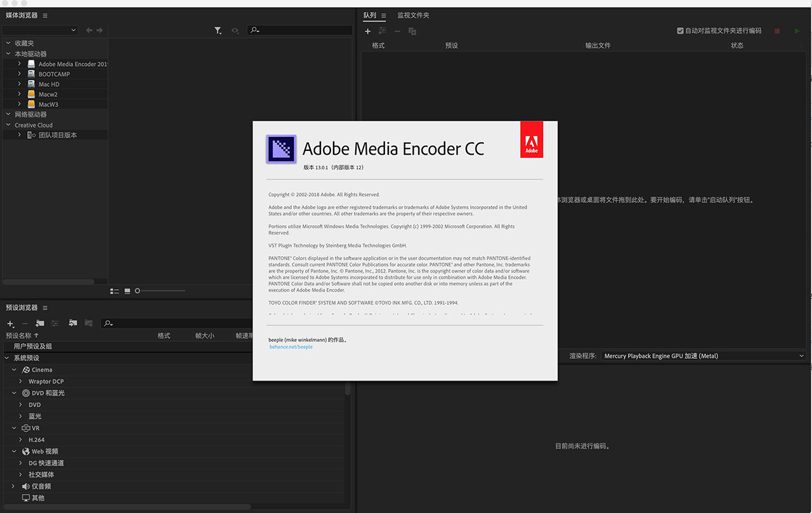Switch to the 队列 tab
The width and height of the screenshot is (812, 513).
point(370,15)
